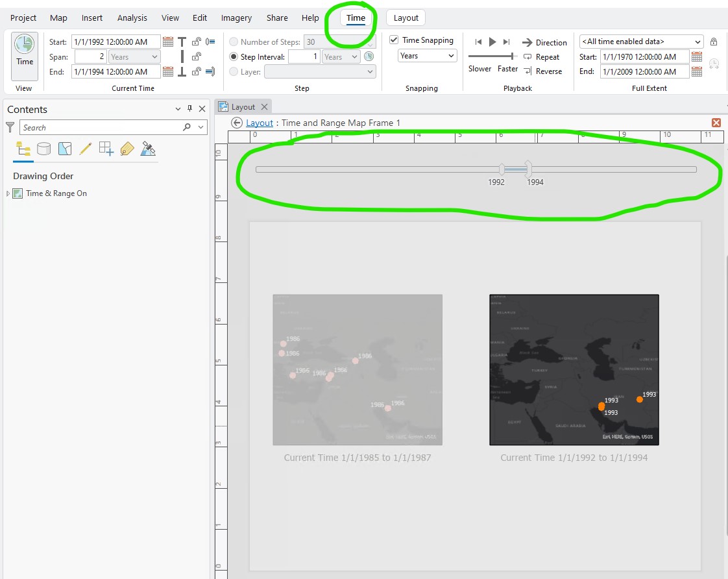Move the 1992 time range slider handle
The image size is (728, 579).
503,169
